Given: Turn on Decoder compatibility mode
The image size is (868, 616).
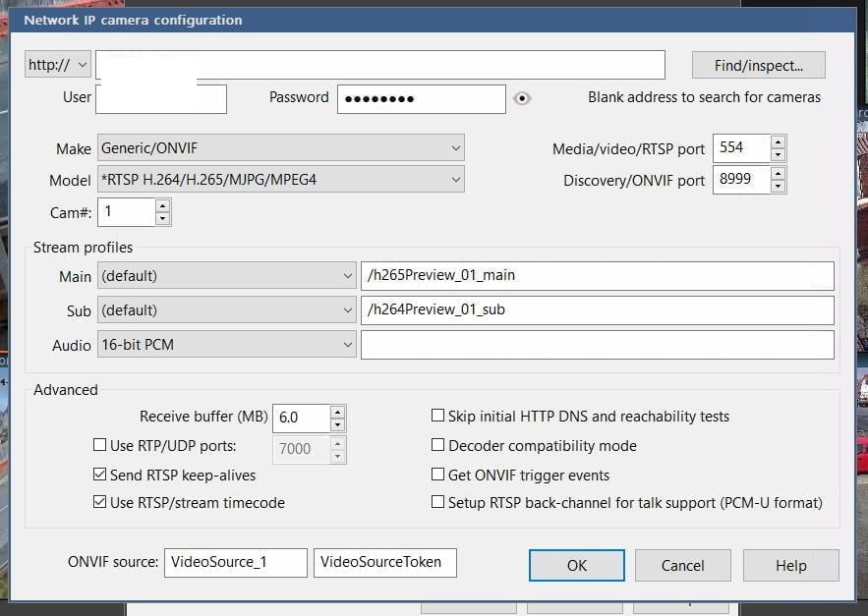Looking at the screenshot, I should coord(438,445).
